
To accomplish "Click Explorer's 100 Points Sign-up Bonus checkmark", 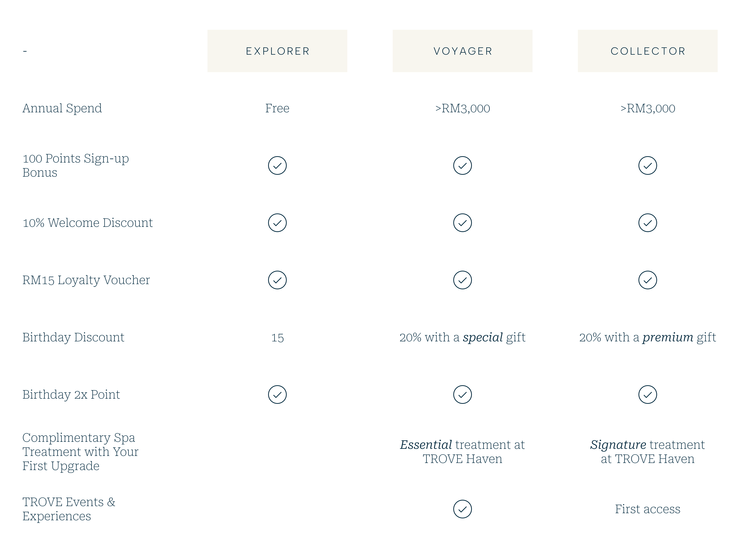I will [277, 165].
